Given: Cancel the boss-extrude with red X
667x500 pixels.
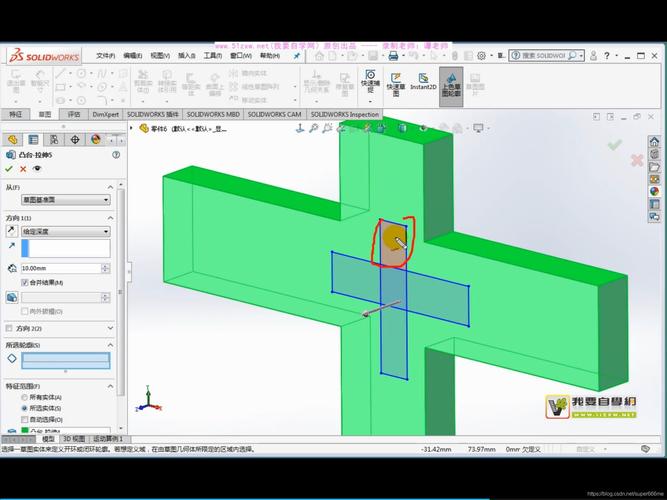Looking at the screenshot, I should 23,169.
